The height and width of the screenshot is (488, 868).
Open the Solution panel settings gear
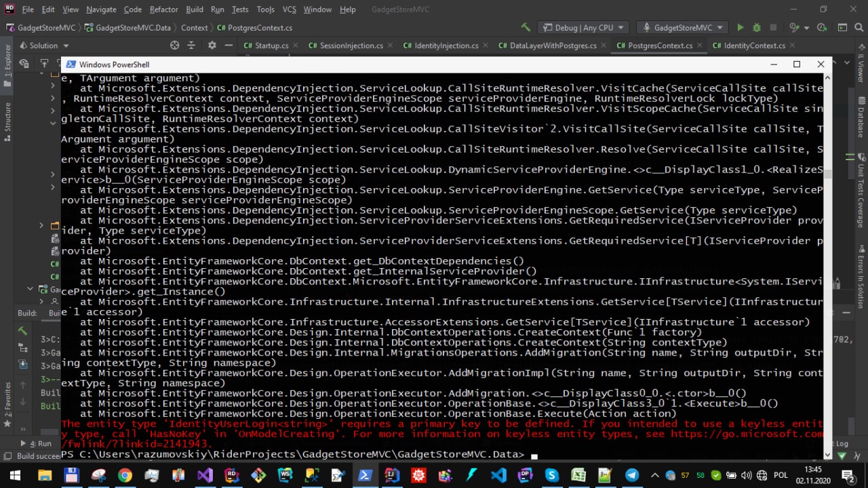(x=212, y=45)
